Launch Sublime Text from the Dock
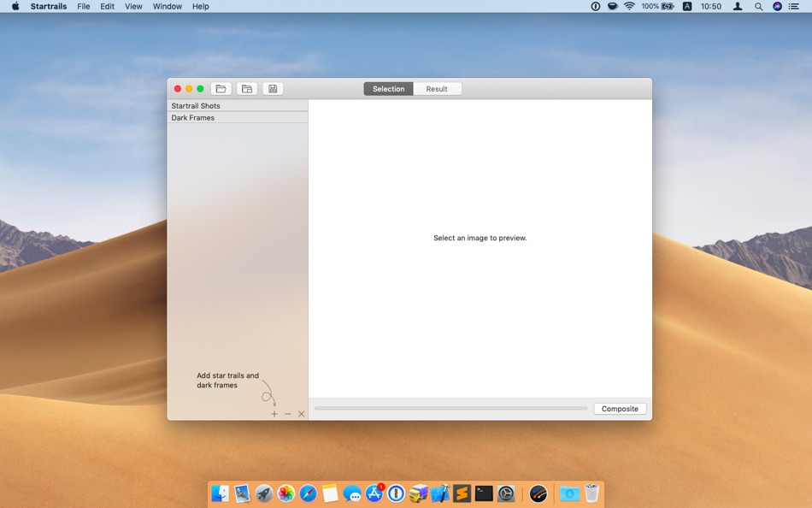 click(x=462, y=493)
